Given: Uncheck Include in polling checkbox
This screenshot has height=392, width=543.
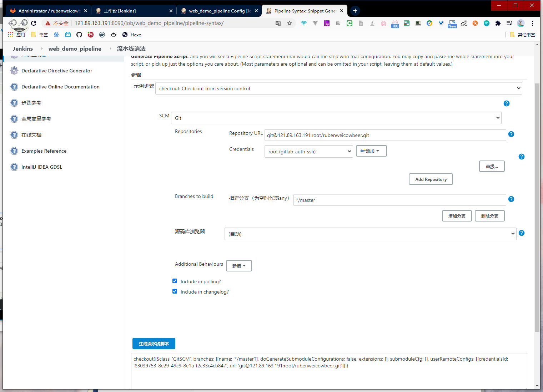Looking at the screenshot, I should pyautogui.click(x=175, y=281).
